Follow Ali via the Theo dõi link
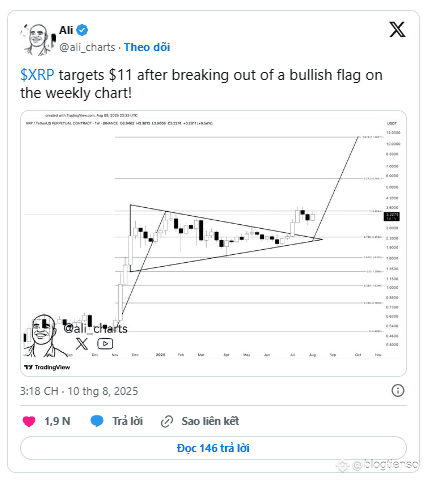This screenshot has width=426, height=482. tap(147, 47)
